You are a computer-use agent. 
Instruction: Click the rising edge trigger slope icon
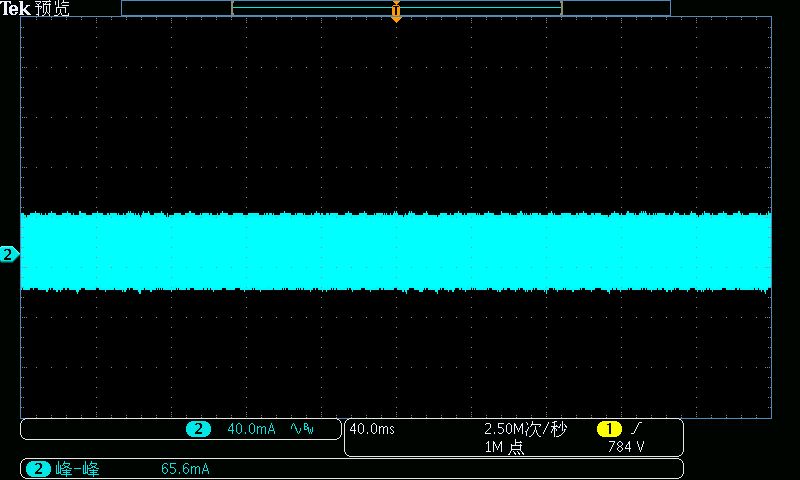[637, 429]
